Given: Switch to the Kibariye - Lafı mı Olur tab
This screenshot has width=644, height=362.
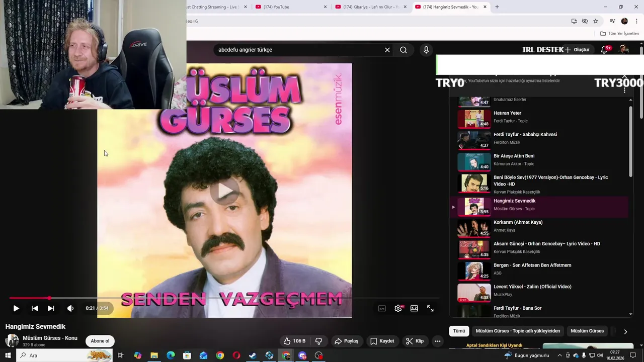Looking at the screenshot, I should (370, 7).
